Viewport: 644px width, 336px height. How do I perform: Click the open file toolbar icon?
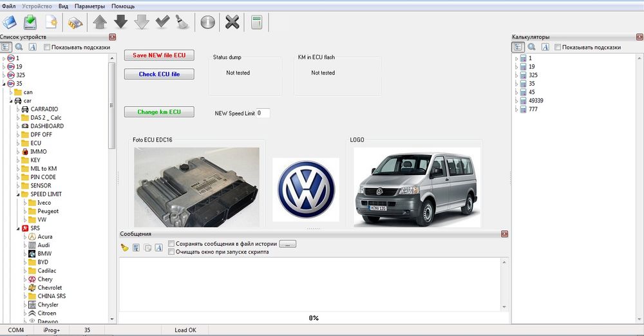pos(10,22)
